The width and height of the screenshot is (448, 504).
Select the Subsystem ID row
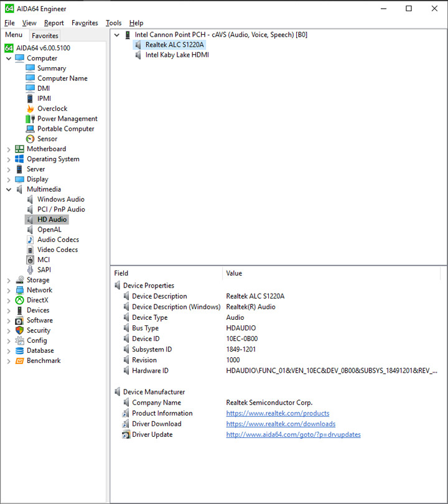(x=279, y=350)
